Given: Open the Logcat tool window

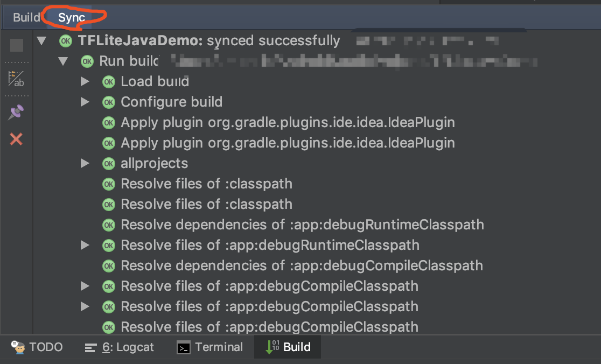Looking at the screenshot, I should tap(127, 347).
